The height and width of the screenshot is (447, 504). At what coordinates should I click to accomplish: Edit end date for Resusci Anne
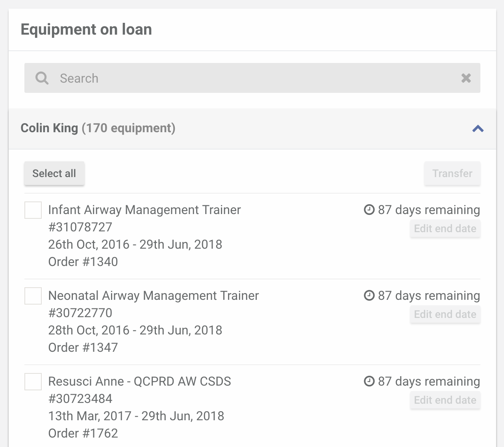(445, 400)
